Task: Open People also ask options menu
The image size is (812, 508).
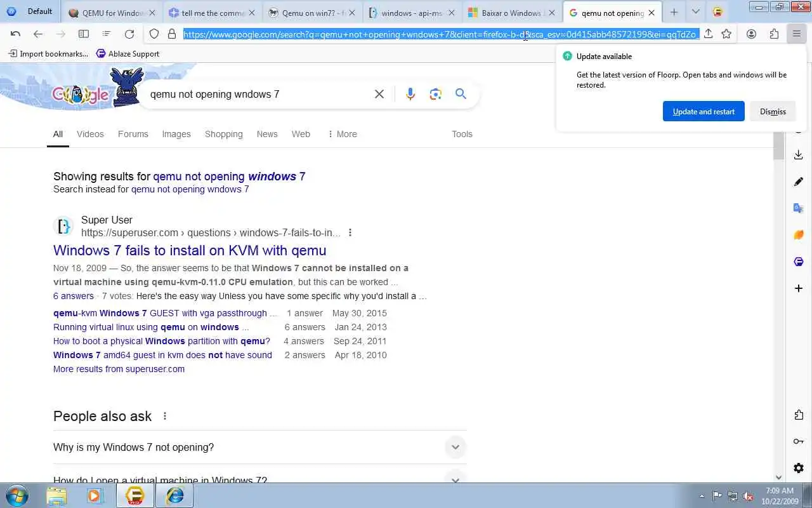Action: tap(165, 416)
